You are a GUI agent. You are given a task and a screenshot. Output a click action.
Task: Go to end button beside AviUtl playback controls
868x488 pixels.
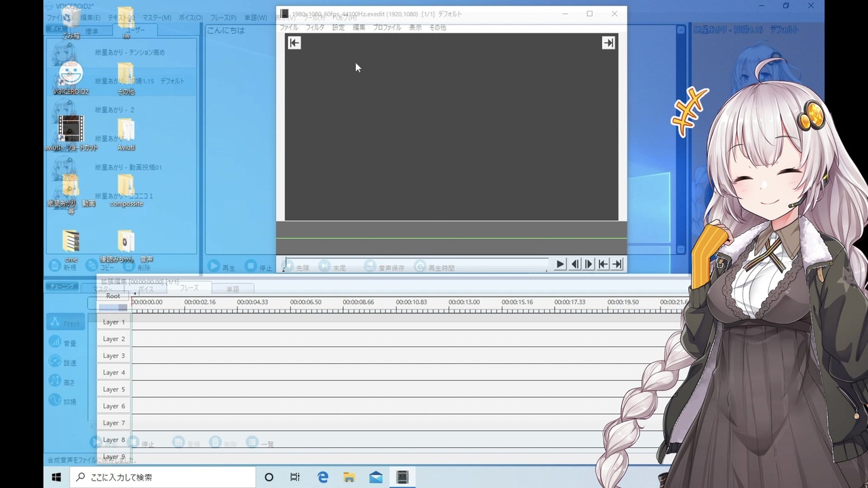(x=617, y=264)
